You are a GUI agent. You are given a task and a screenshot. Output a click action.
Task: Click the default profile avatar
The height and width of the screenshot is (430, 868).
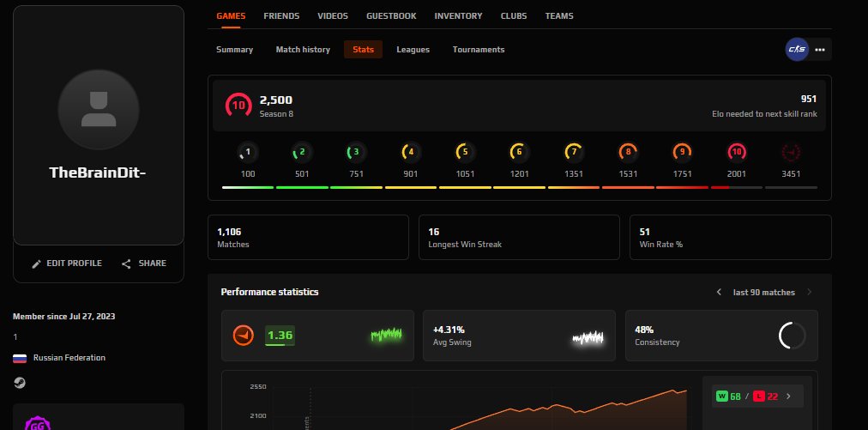99,110
